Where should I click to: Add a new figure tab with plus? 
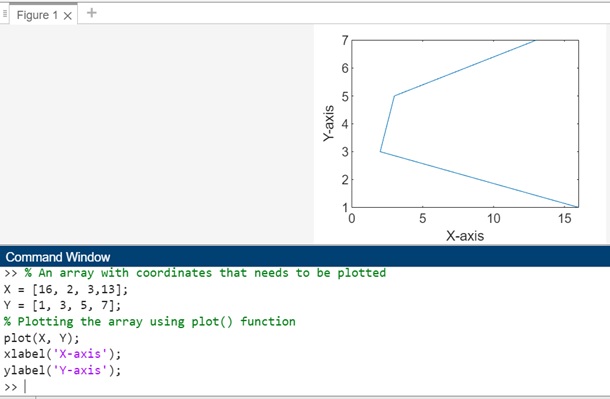91,13
